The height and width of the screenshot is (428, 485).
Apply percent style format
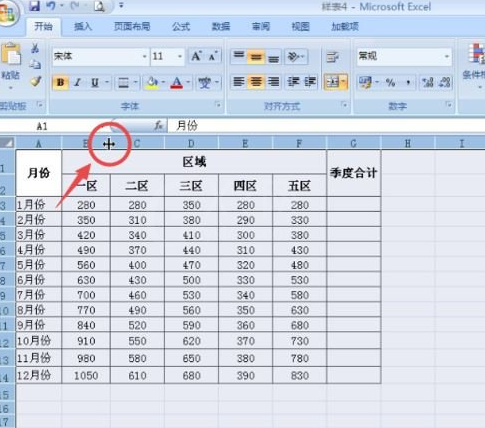point(390,82)
